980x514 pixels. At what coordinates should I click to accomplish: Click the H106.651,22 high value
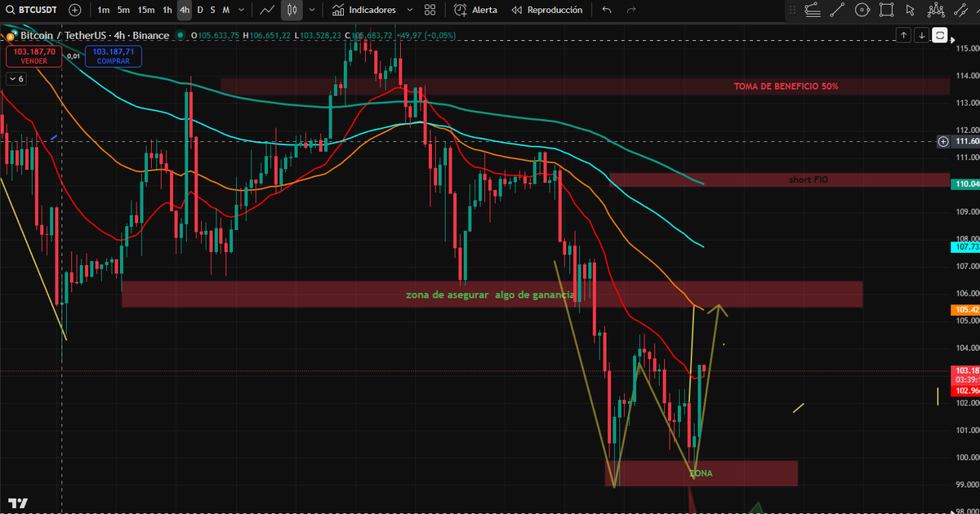tap(267, 36)
